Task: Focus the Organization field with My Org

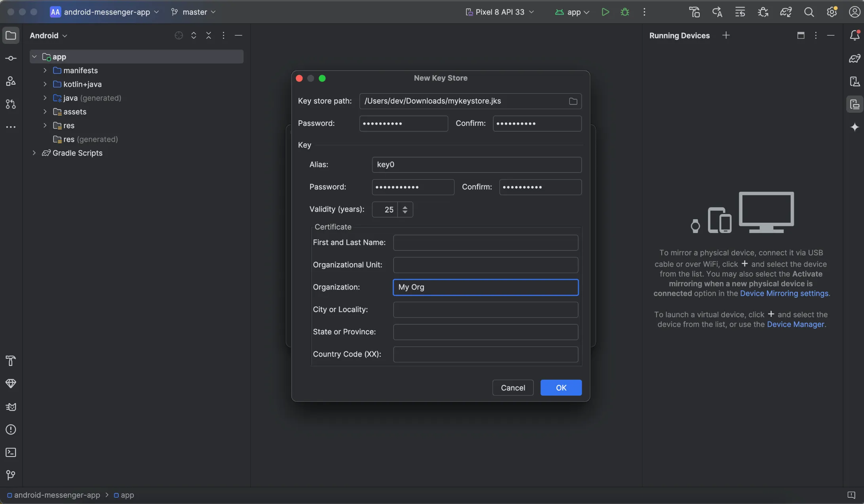Action: click(x=485, y=287)
